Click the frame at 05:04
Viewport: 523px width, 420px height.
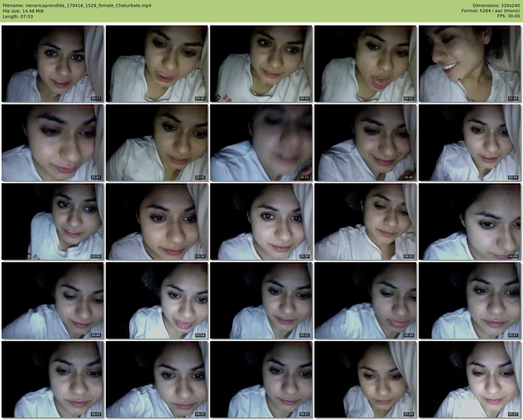click(157, 300)
